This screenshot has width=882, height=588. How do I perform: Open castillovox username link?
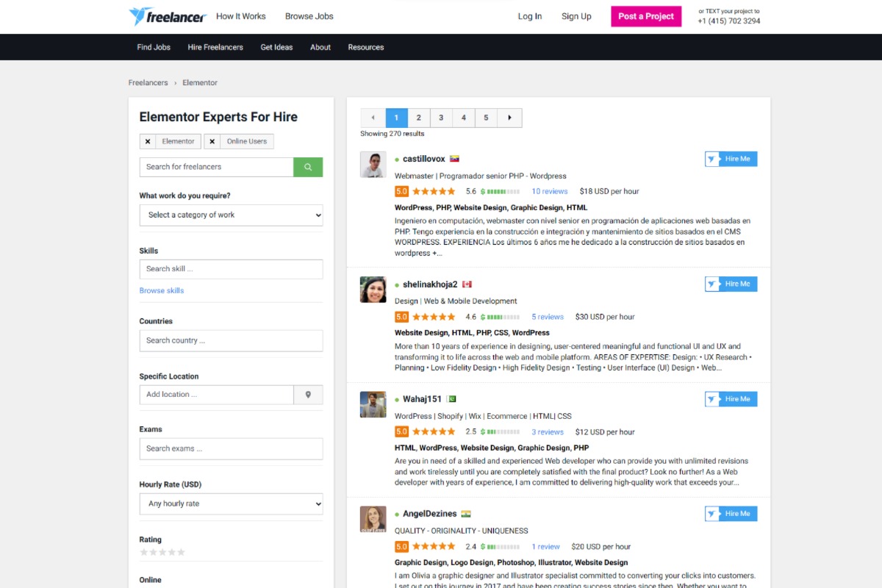point(424,159)
